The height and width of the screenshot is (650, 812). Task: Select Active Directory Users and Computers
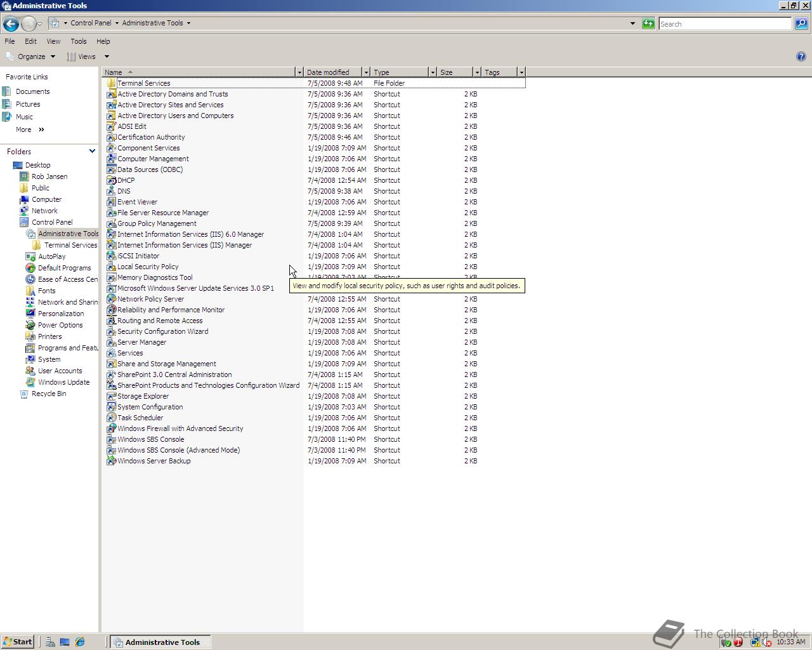176,116
